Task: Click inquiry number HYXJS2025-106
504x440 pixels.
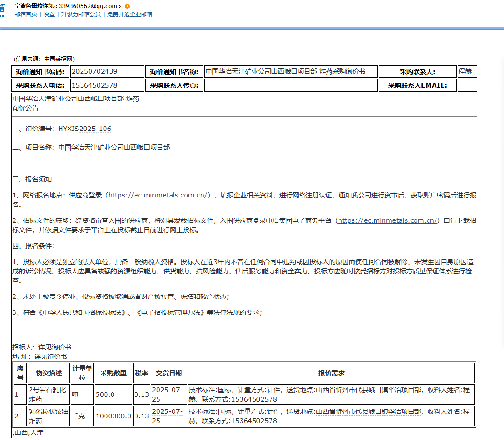Action: [84, 129]
